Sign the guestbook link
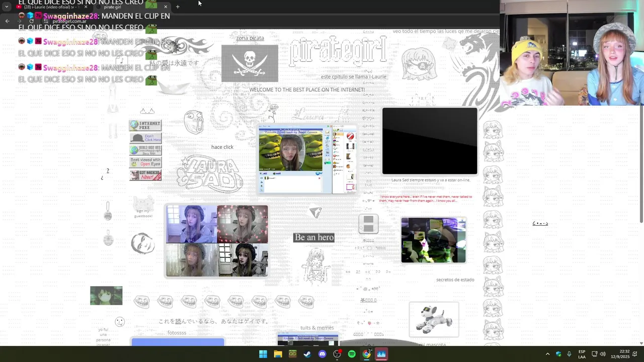 (x=143, y=214)
